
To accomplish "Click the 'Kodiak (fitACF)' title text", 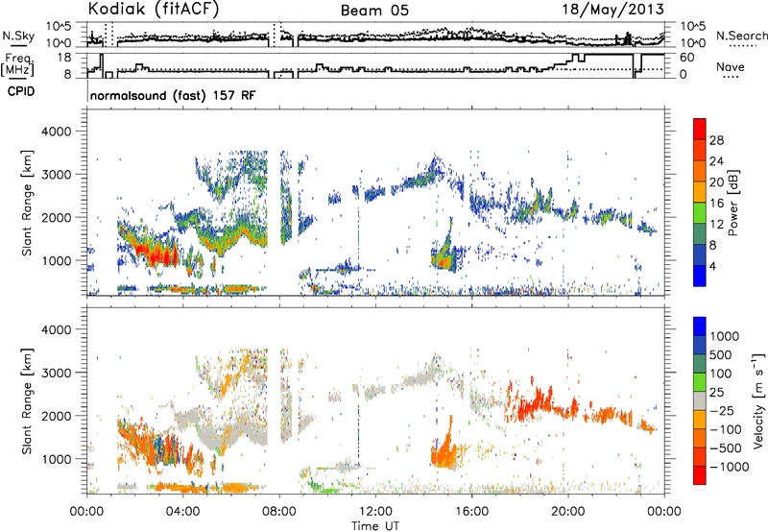I will [x=154, y=10].
